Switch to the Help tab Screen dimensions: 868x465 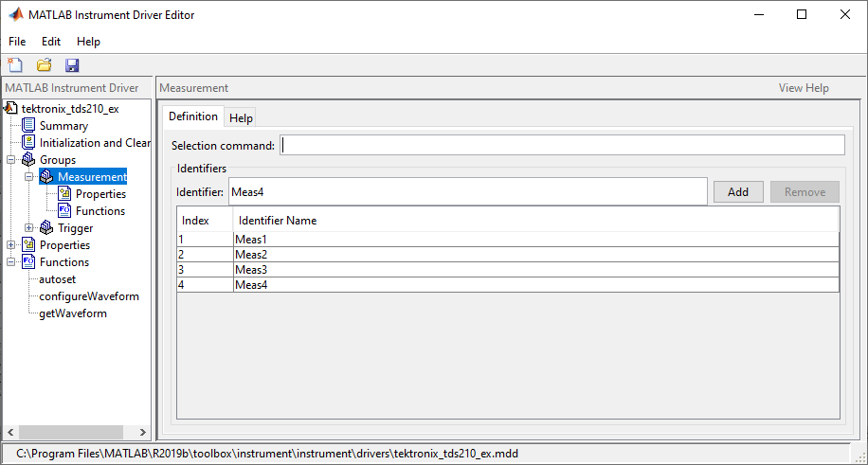241,118
